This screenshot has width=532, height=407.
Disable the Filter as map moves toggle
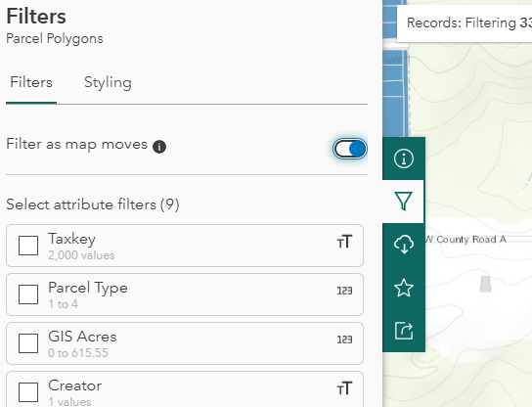(x=349, y=149)
